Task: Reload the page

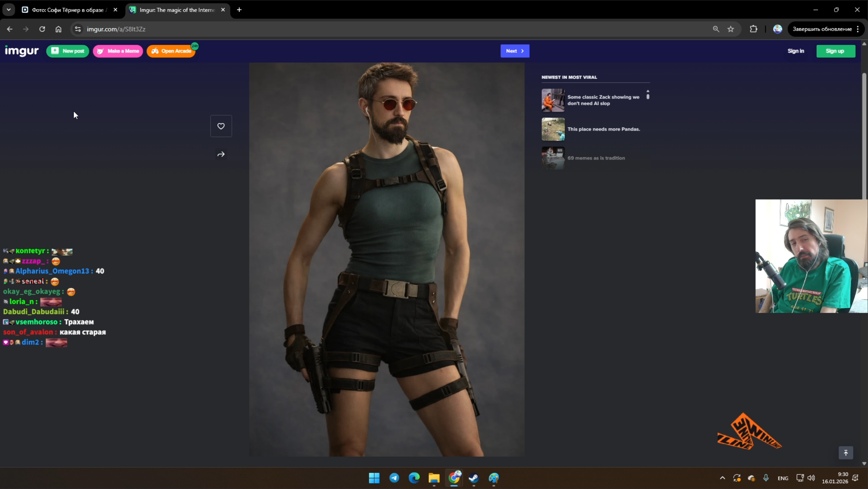Action: click(x=42, y=29)
